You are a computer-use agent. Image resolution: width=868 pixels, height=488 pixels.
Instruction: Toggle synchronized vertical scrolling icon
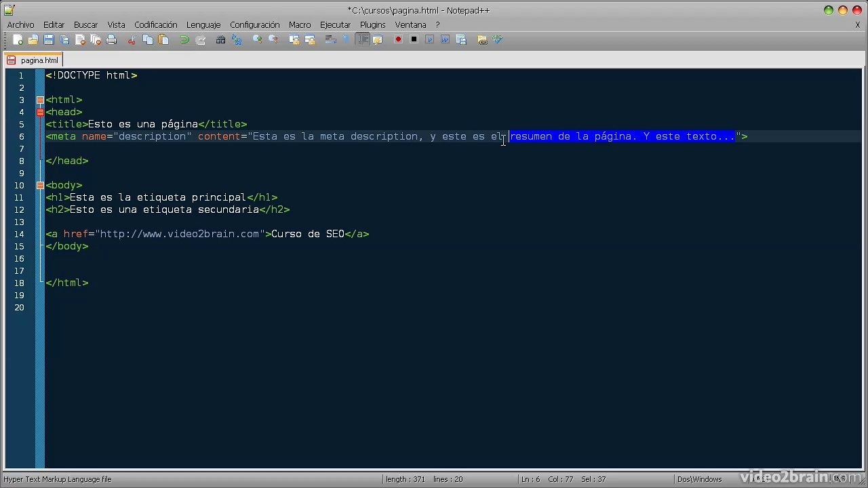[x=294, y=40]
